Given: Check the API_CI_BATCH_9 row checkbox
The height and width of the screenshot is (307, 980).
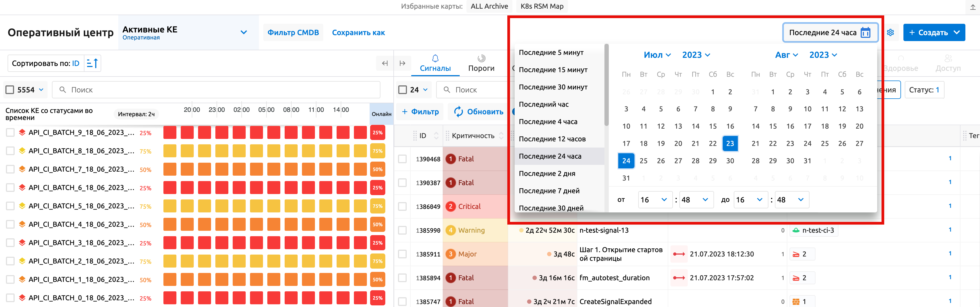Looking at the screenshot, I should (x=10, y=133).
